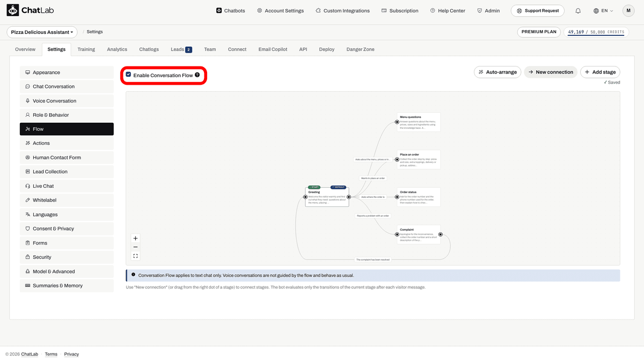Open Custom Integrations menu

pos(342,11)
